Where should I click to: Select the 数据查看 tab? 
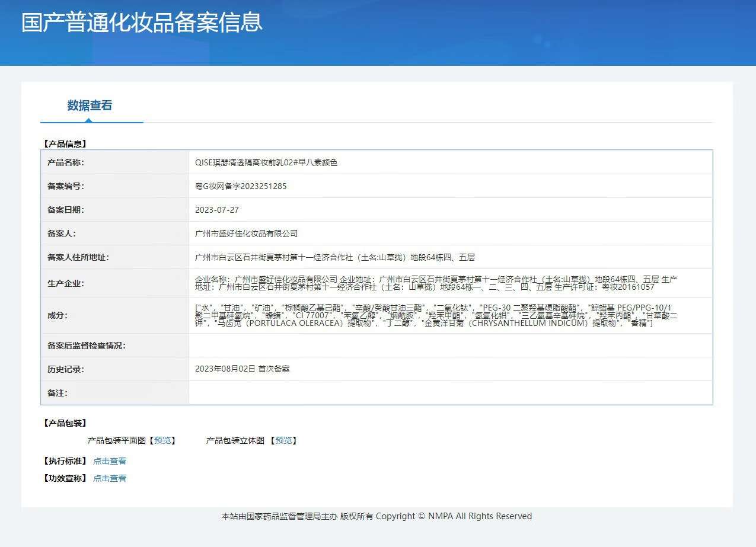(x=90, y=105)
